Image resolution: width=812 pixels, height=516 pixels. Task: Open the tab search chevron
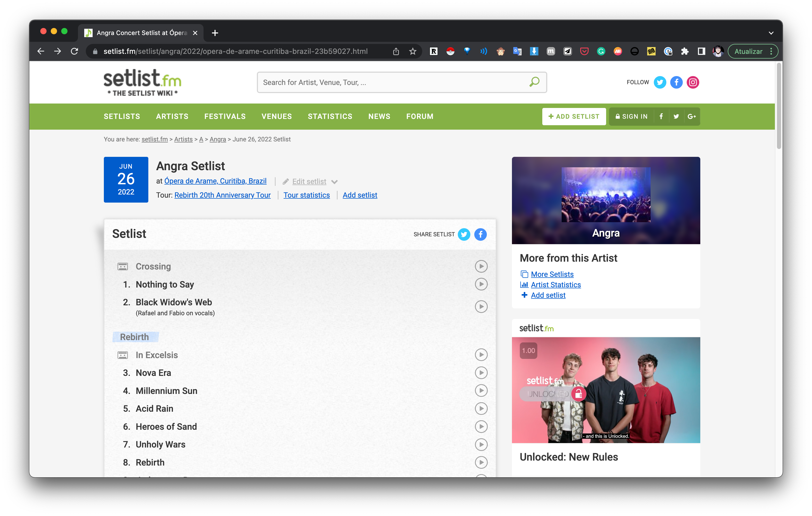[771, 33]
